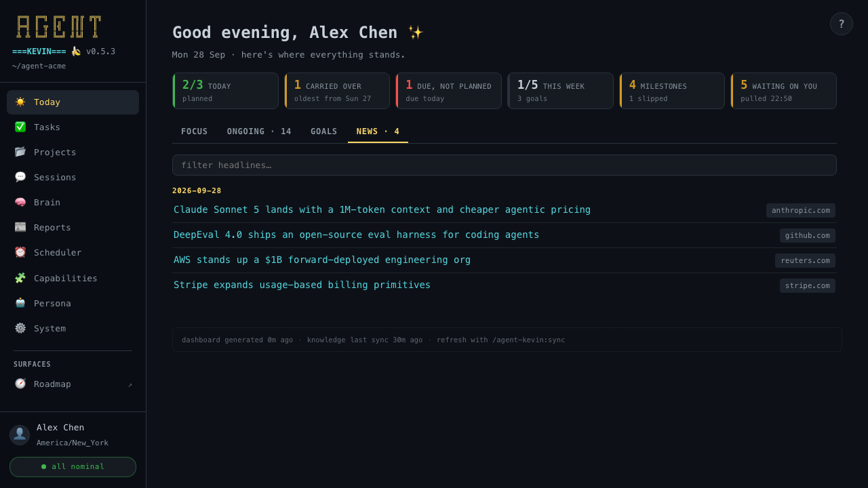Switch to the Focus tab
The width and height of the screenshot is (868, 488).
coord(195,131)
